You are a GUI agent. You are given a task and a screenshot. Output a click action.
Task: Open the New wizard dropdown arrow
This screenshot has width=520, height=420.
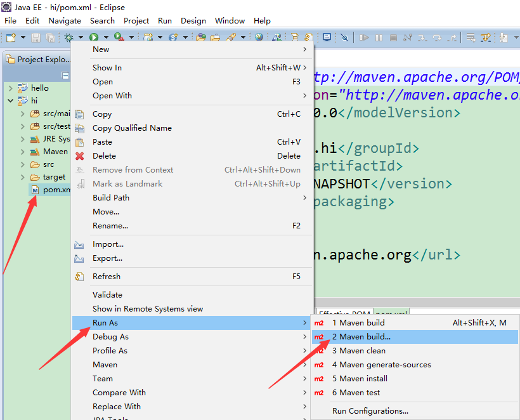pyautogui.click(x=23, y=37)
